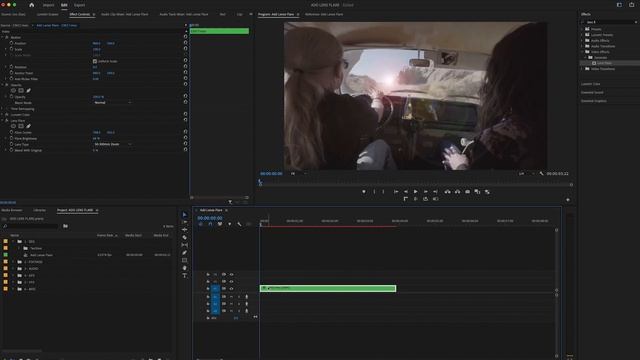This screenshot has width=640, height=360.
Task: Click label color swatch for 3 - AUDIO bin
Action: [x=5, y=269]
